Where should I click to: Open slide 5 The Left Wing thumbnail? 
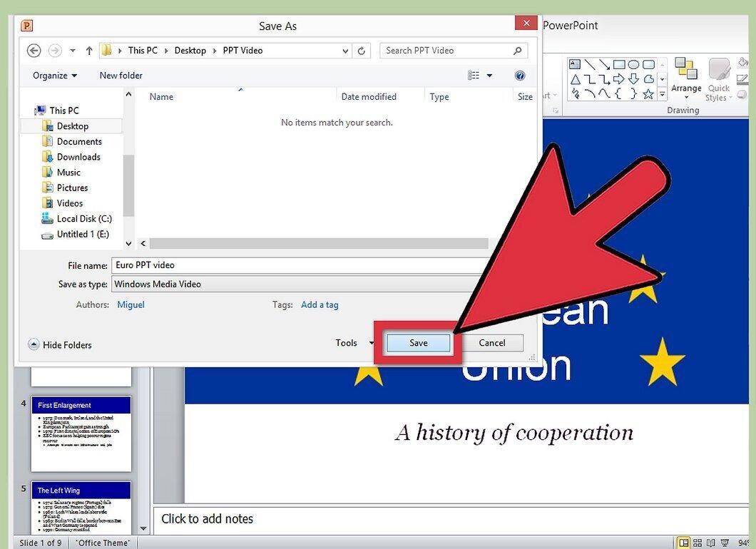[81, 507]
